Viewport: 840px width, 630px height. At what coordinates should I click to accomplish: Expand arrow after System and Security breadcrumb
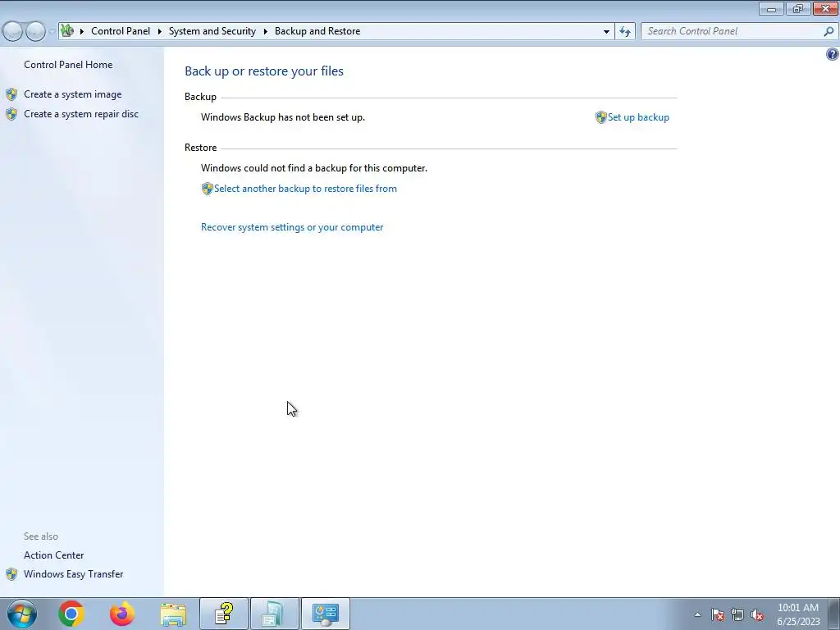tap(265, 31)
